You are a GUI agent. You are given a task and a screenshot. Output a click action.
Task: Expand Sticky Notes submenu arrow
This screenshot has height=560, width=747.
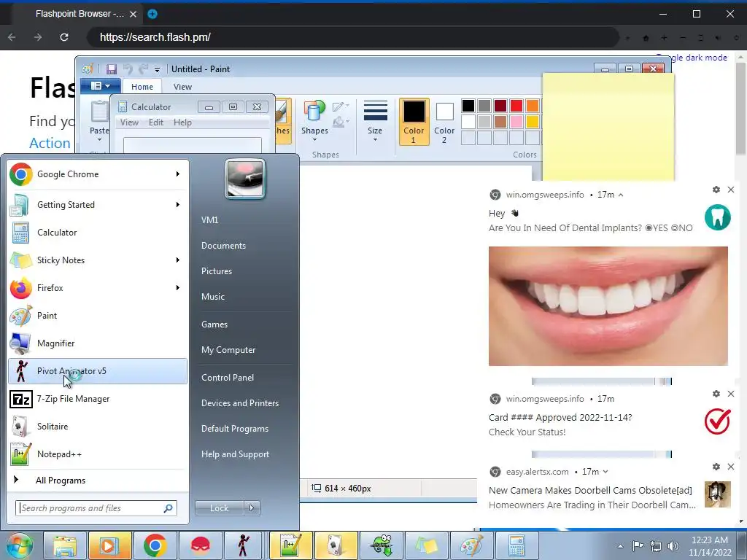click(x=178, y=260)
